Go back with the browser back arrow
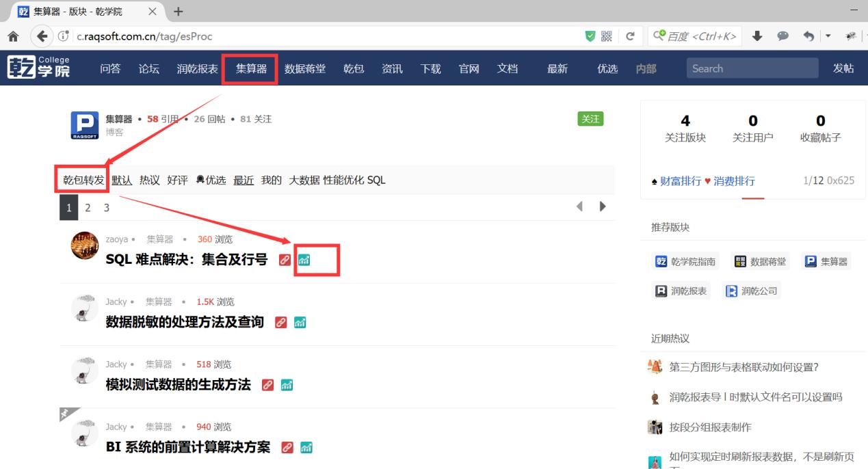Viewport: 868px width, 469px height. tap(42, 36)
